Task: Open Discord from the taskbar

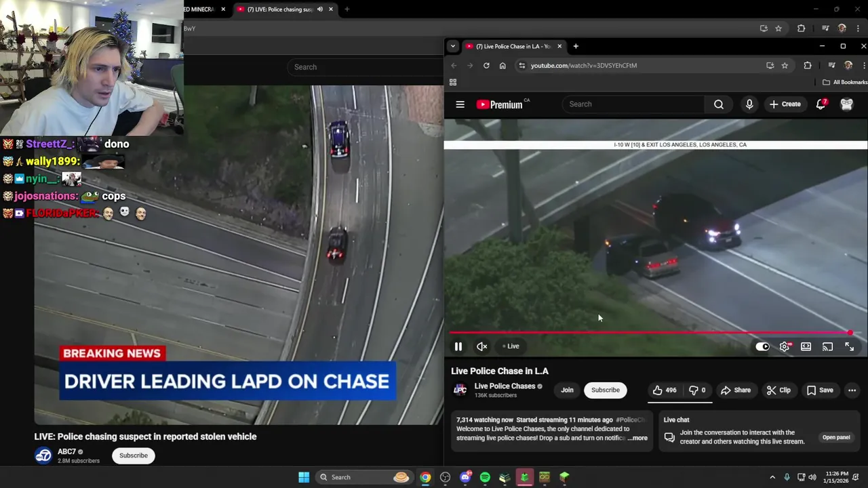Action: [x=465, y=477]
